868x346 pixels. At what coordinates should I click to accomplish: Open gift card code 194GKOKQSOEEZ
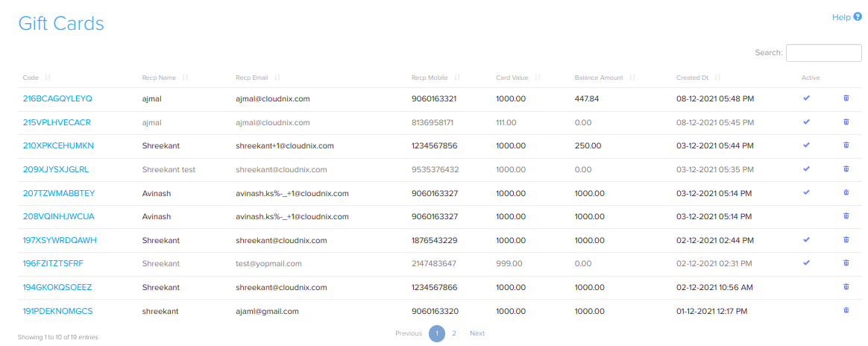pos(57,287)
